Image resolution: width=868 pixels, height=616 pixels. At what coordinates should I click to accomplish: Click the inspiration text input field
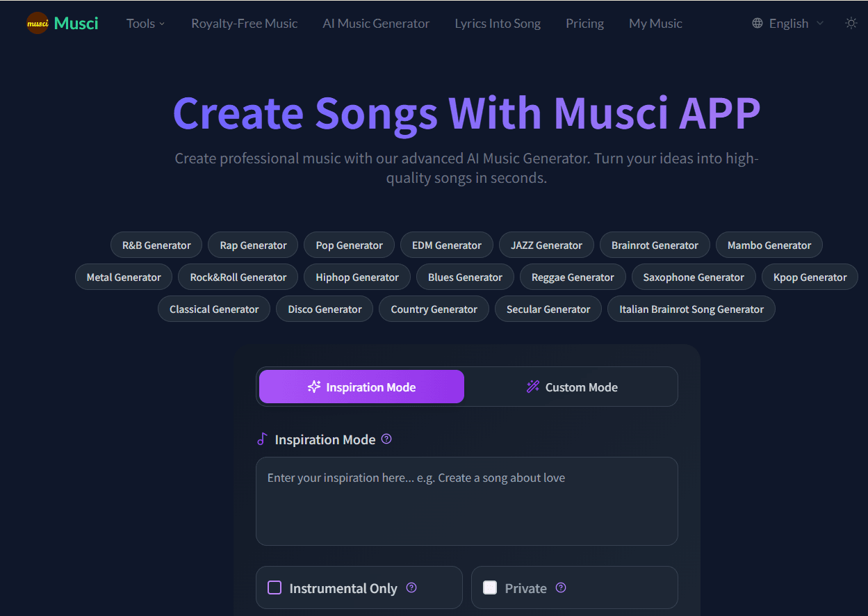[x=466, y=501]
